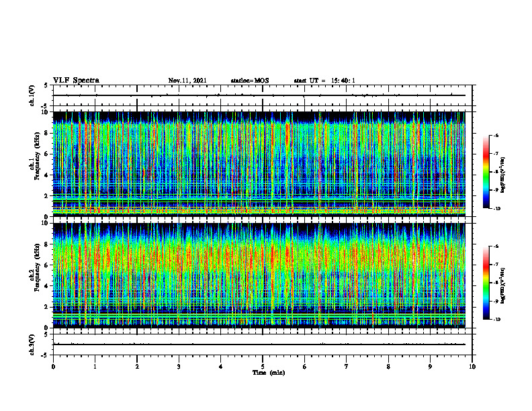Click the "Time (min)" axis title
The image size is (532, 411).
pyautogui.click(x=269, y=373)
